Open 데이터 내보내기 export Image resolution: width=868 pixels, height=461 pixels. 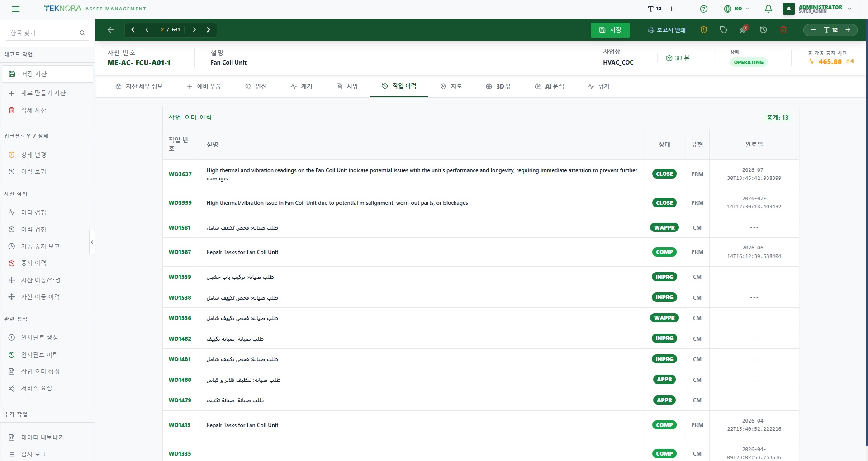point(47,437)
